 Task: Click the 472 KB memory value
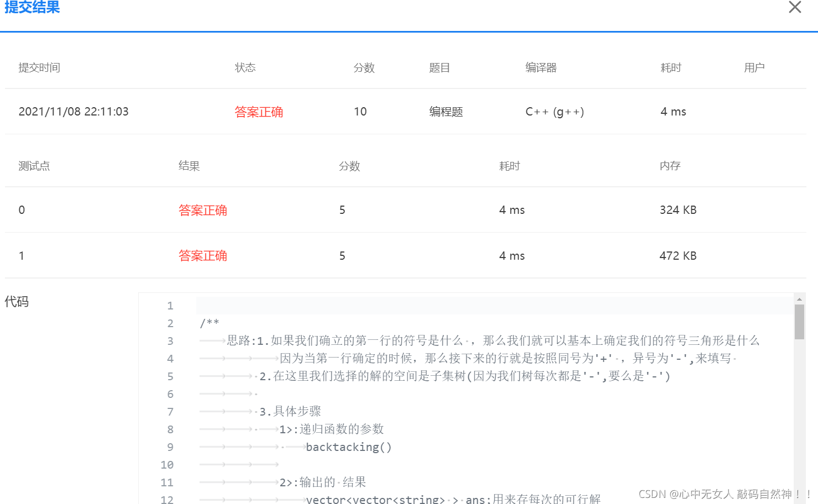click(678, 255)
